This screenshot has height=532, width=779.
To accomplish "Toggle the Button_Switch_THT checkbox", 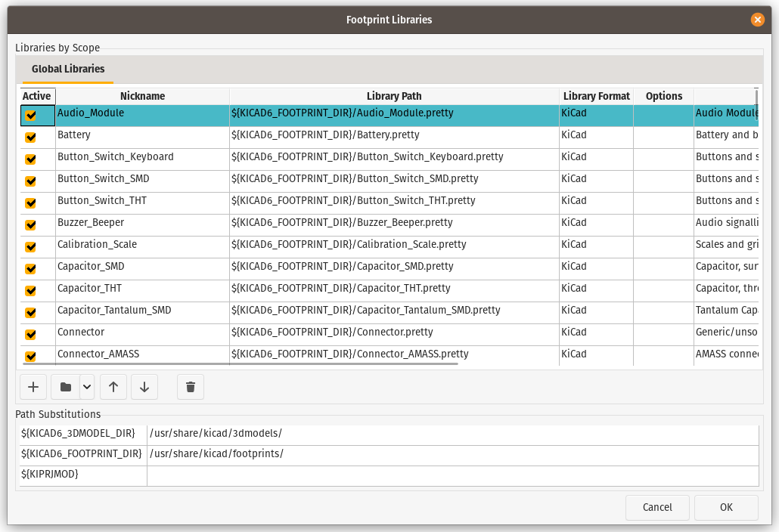I will (31, 200).
